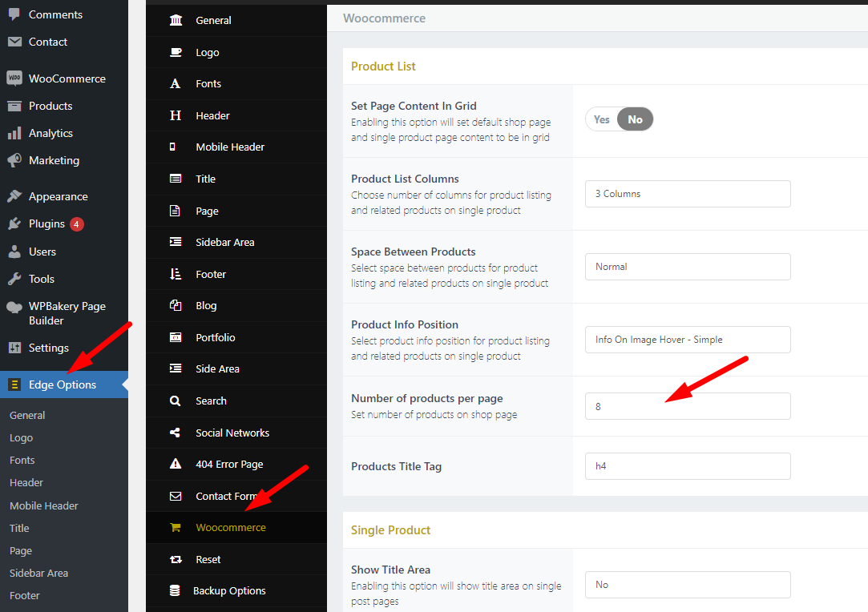The width and height of the screenshot is (868, 612).
Task: Open Footer under Edge Options submenu
Action: click(24, 596)
